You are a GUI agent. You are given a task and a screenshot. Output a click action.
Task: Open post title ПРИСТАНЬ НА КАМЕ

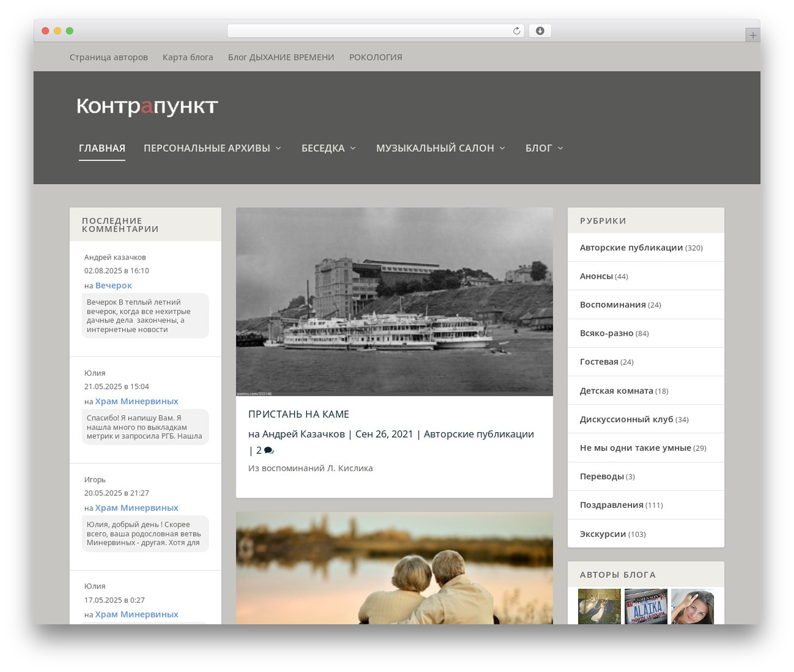pyautogui.click(x=298, y=414)
